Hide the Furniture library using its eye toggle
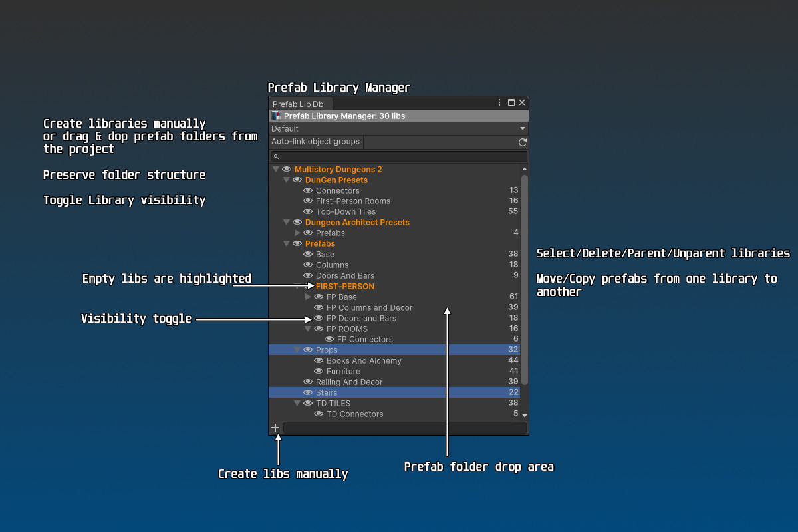This screenshot has width=798, height=532. [318, 371]
